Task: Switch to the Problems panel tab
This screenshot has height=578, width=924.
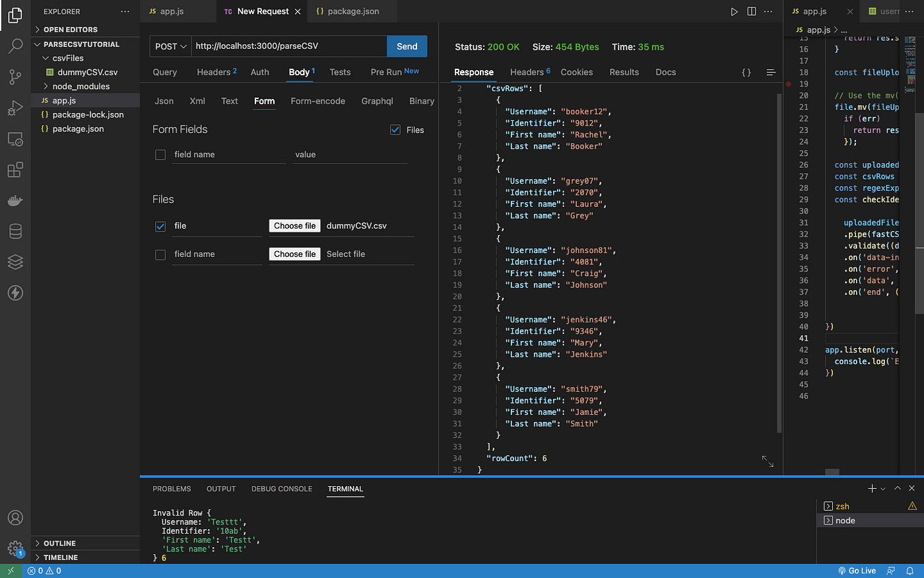Action: pos(172,489)
